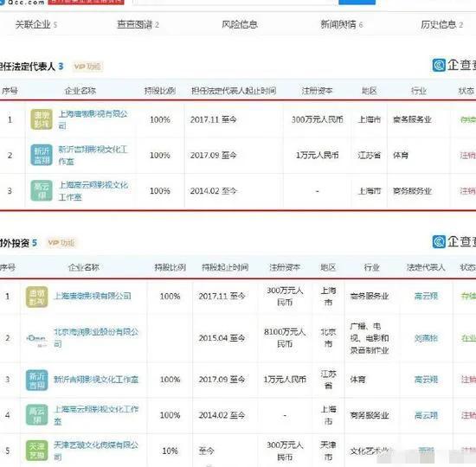Screen dimensions: 476x467
Task: Click the 持股起止时间 column header
Action: click(225, 267)
